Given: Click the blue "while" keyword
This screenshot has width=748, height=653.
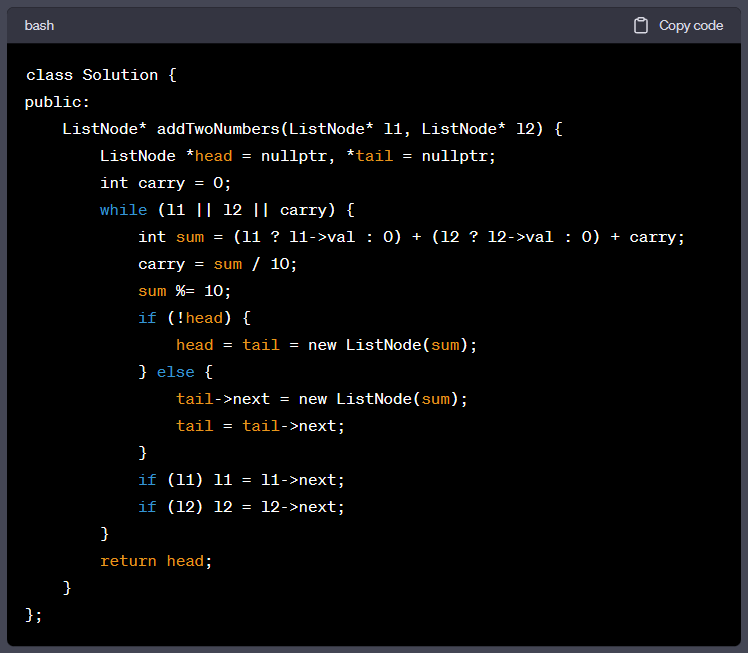Looking at the screenshot, I should (124, 210).
